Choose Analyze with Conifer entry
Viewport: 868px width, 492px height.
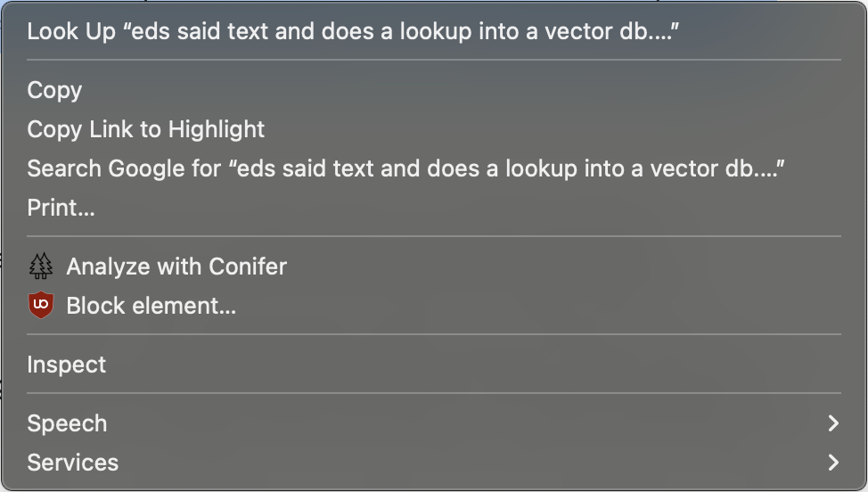click(434, 266)
